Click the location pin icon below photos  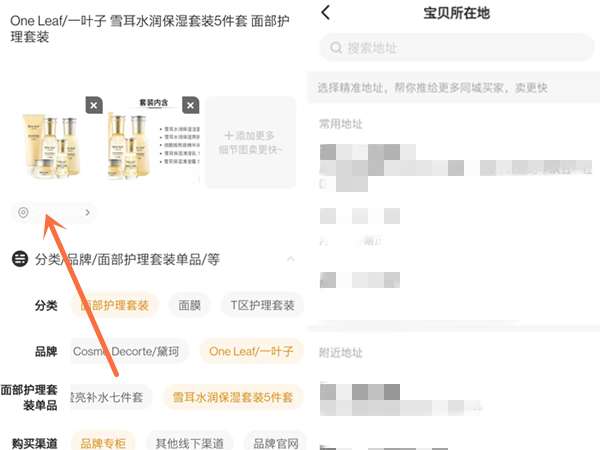pos(23,212)
